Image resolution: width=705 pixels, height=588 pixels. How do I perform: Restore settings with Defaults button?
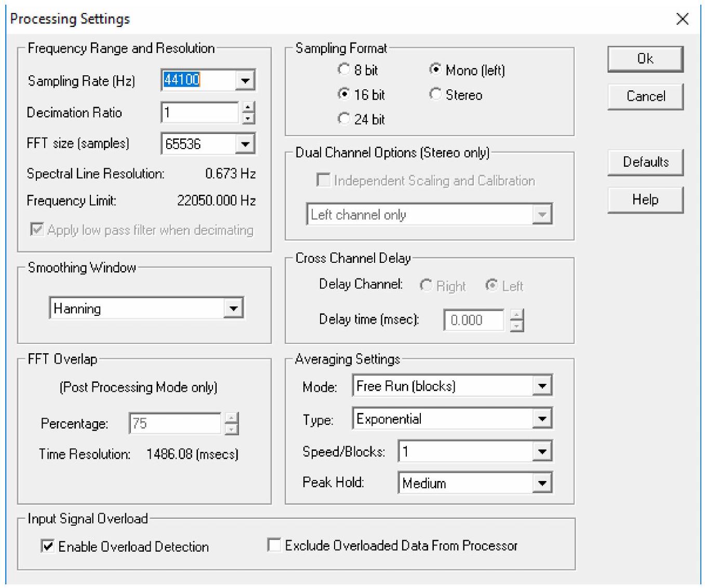point(645,162)
